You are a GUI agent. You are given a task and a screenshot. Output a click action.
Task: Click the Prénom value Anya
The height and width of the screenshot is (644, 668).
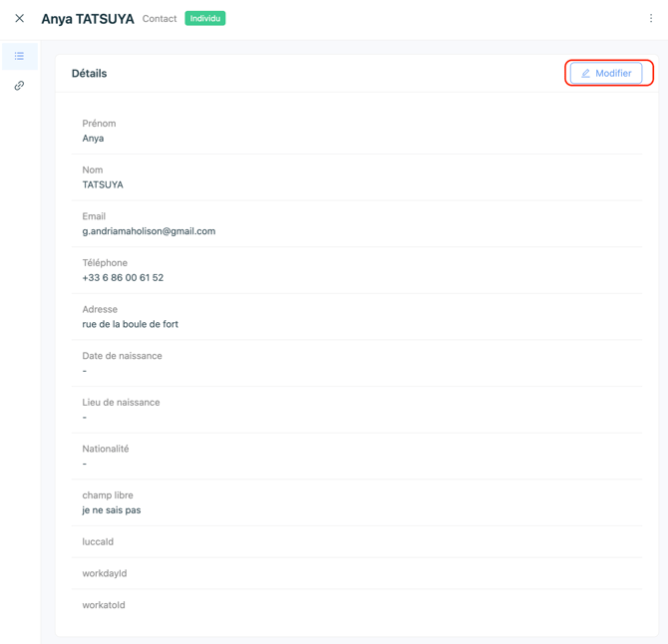coord(93,139)
